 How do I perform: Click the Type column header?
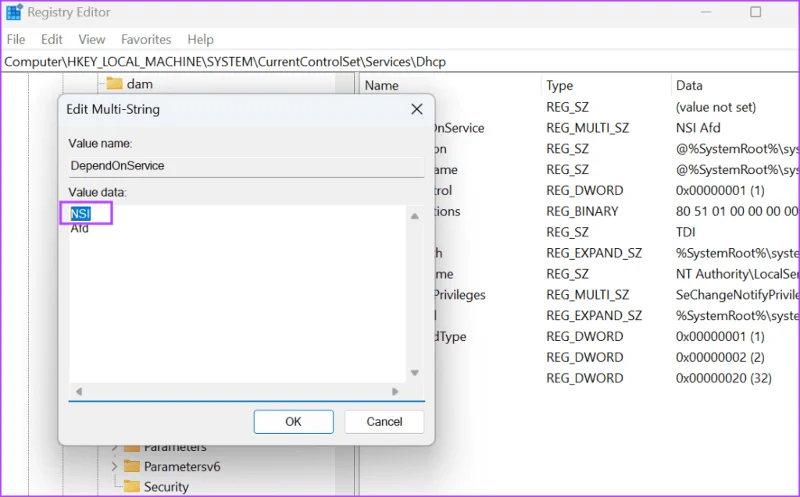click(x=560, y=85)
